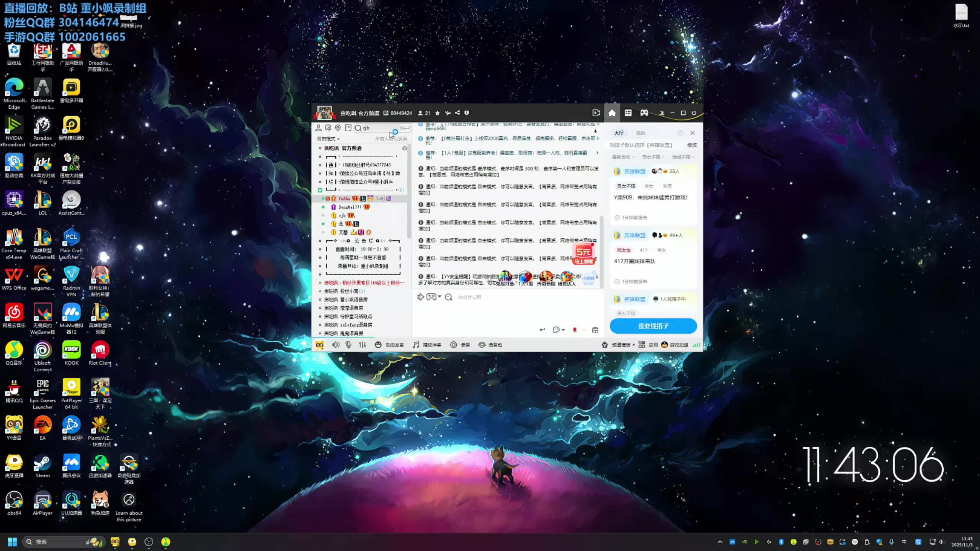This screenshot has height=551, width=980.
Task: Expand the 最新发布 sort dropdown
Action: [x=623, y=157]
